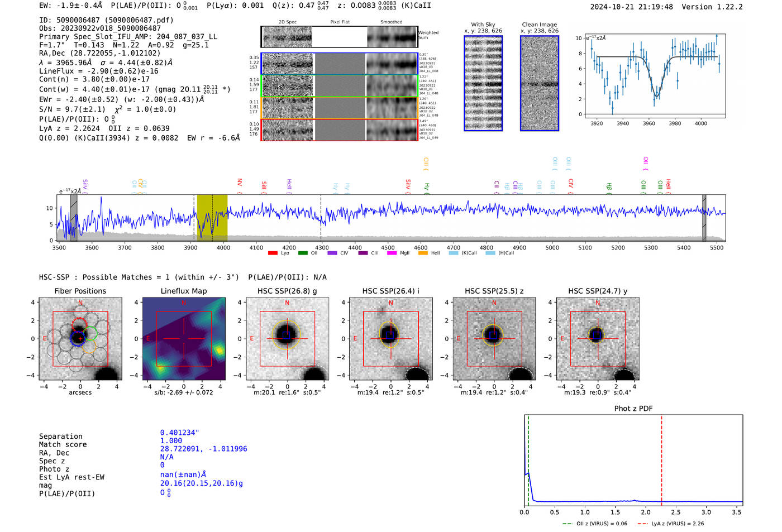This screenshot has height=532, width=782.
Task: Click the Version 1.22.2 label
Action: pyautogui.click(x=712, y=7)
